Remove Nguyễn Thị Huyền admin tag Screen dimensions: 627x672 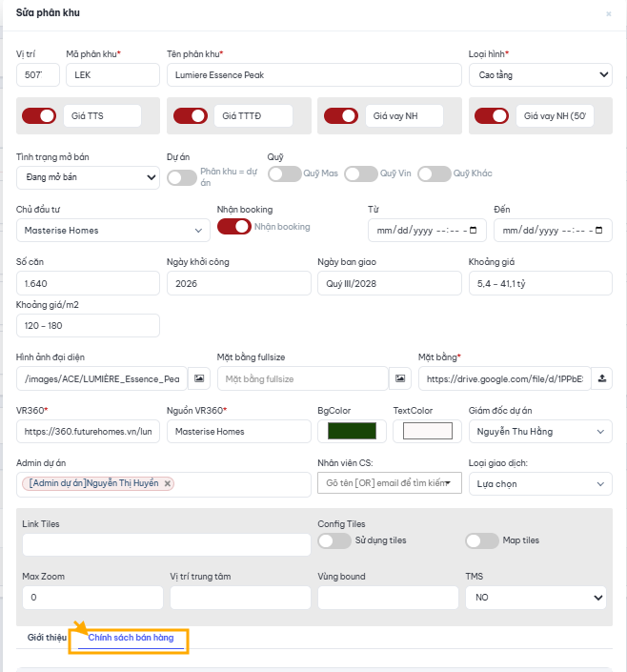168,483
